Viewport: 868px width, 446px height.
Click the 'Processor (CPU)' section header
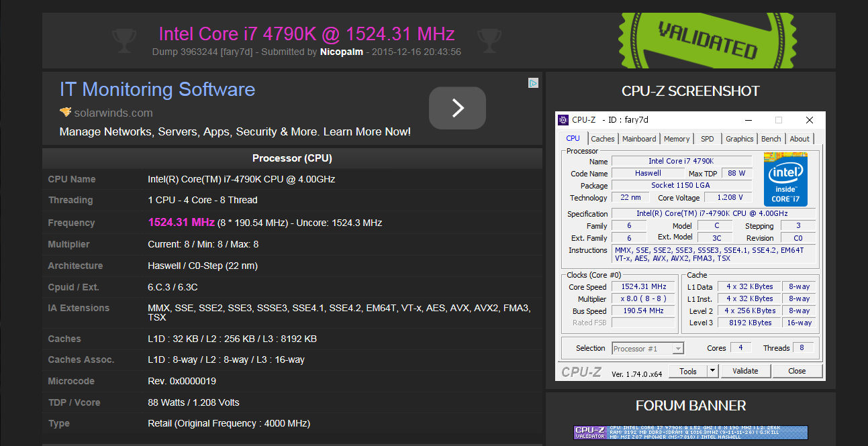(292, 158)
